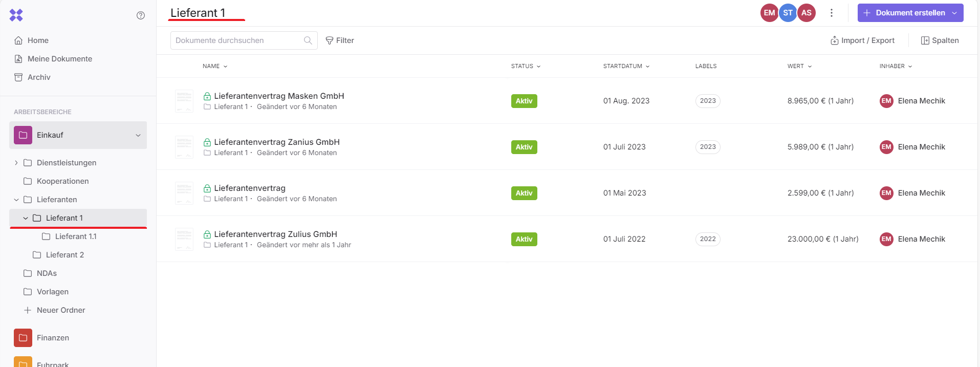Click the search magnifier icon
The height and width of the screenshot is (367, 980).
pos(308,40)
